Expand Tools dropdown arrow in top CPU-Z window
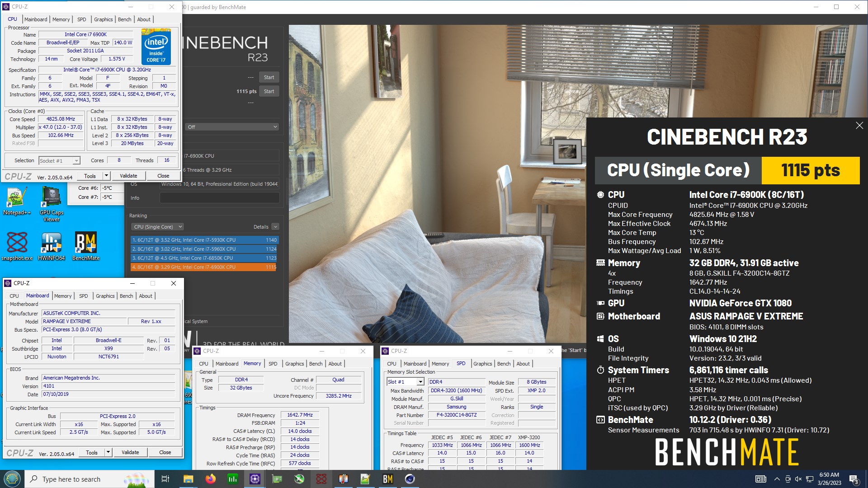 click(107, 176)
